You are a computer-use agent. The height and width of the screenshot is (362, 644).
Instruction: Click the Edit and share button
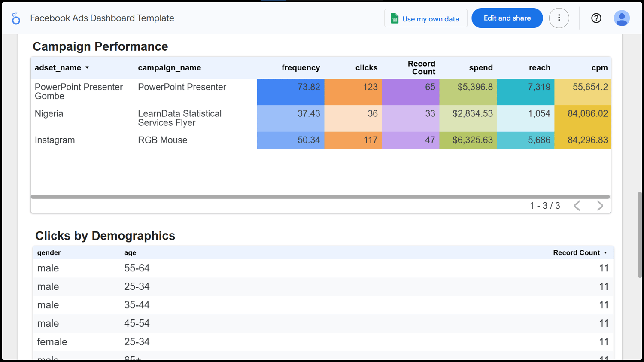pyautogui.click(x=507, y=18)
